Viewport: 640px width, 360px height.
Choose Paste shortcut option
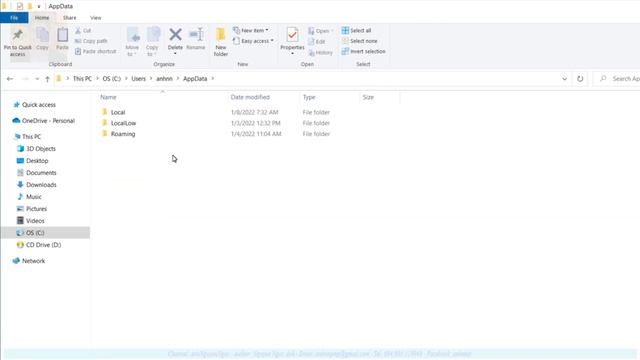tap(96, 51)
